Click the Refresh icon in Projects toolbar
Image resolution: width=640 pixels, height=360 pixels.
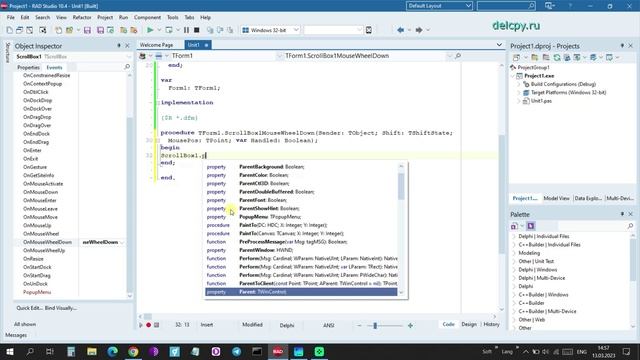coord(557,58)
